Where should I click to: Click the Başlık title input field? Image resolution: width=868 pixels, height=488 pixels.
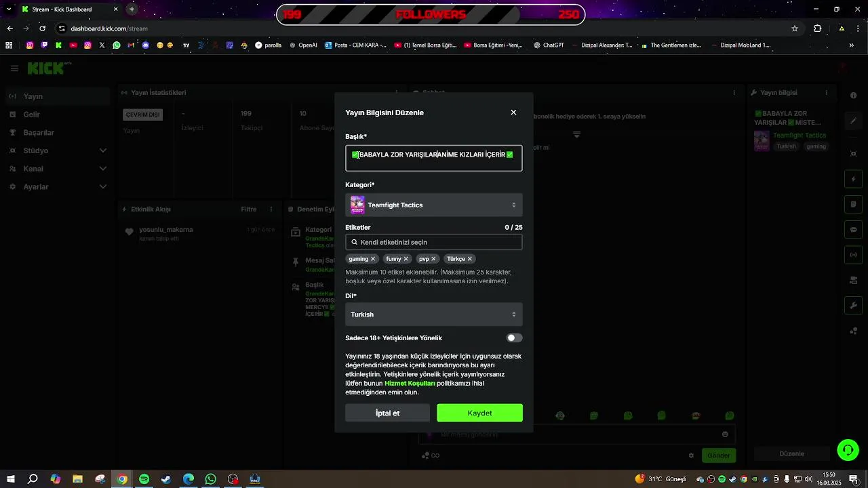[x=434, y=158]
